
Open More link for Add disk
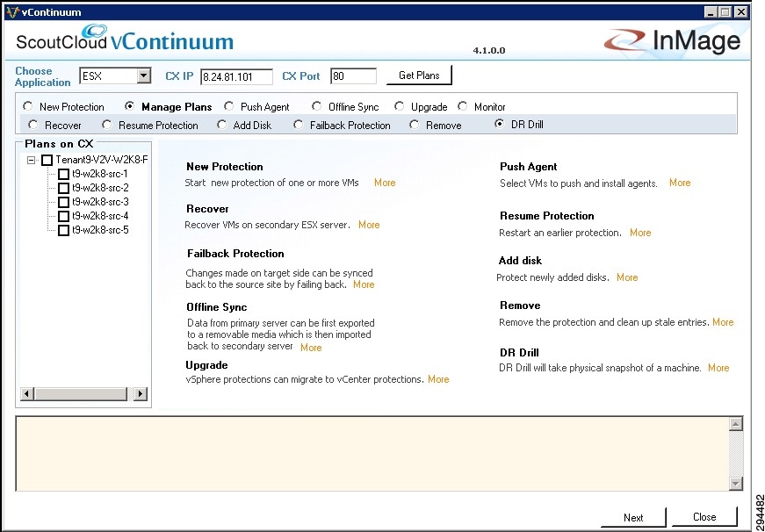(627, 277)
